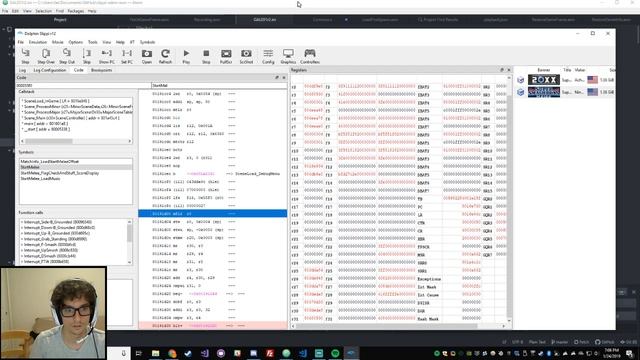Open the Controllers settings icon
Screen dimensions: 640x360
[x=310, y=56]
